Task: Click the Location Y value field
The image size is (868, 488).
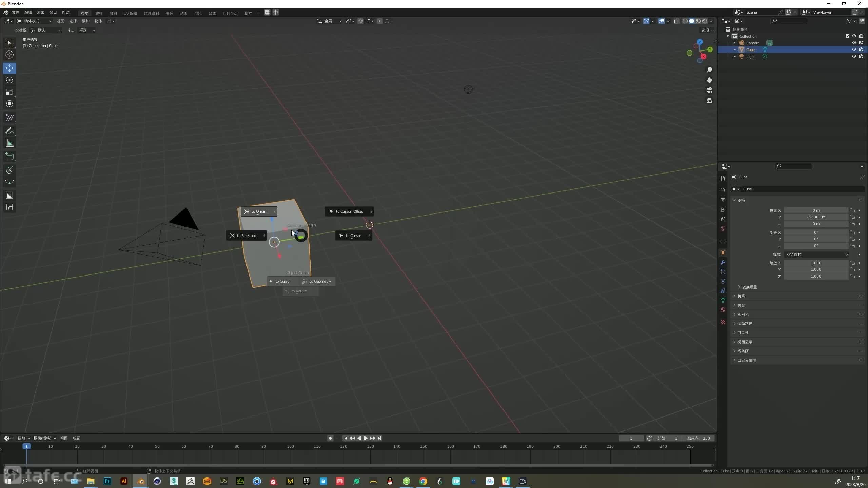Action: click(x=816, y=217)
